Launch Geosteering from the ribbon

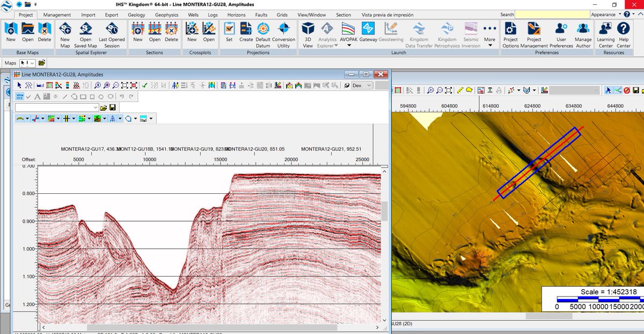click(391, 36)
